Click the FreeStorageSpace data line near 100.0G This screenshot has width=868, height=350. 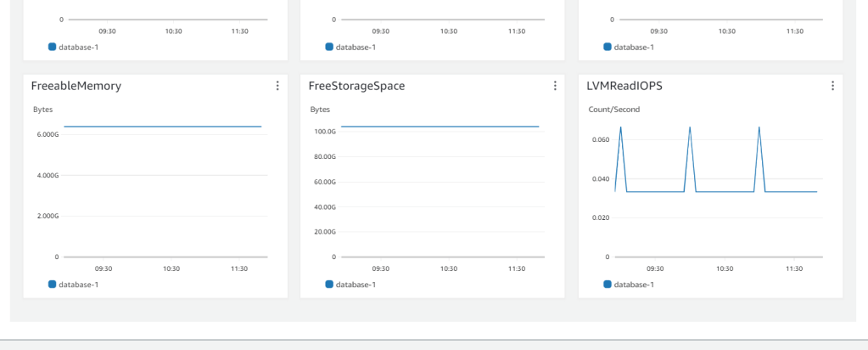coord(440,127)
